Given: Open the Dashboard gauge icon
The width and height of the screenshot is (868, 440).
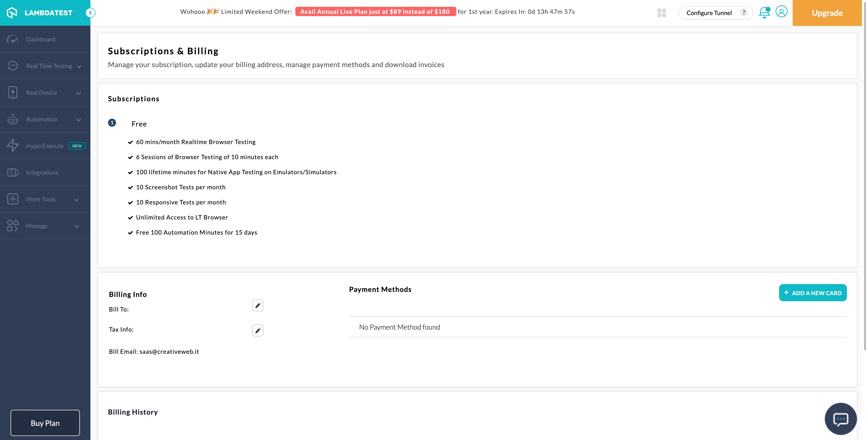Looking at the screenshot, I should 13,39.
